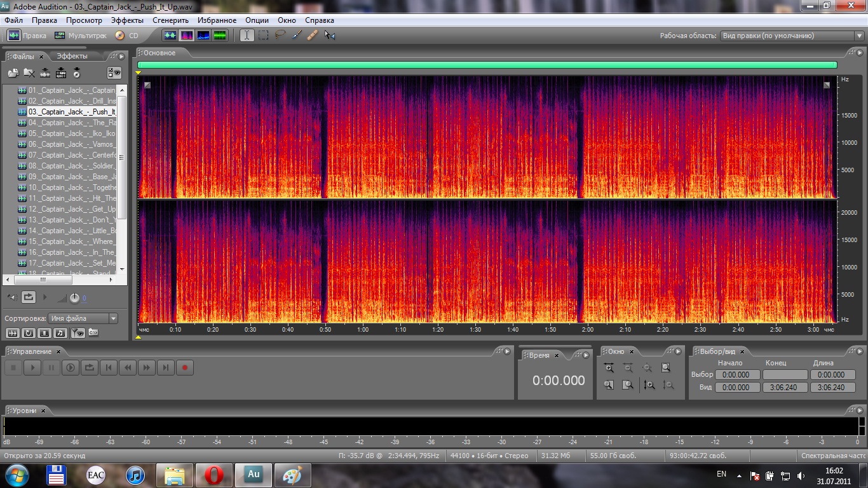The height and width of the screenshot is (488, 868).
Task: Open Управление panel options menu arrow
Action: coord(506,351)
